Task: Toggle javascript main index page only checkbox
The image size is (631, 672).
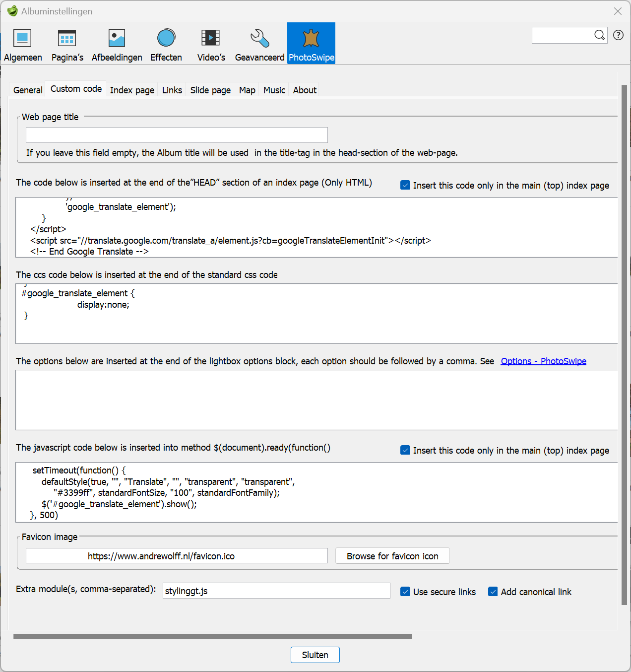Action: pyautogui.click(x=405, y=450)
